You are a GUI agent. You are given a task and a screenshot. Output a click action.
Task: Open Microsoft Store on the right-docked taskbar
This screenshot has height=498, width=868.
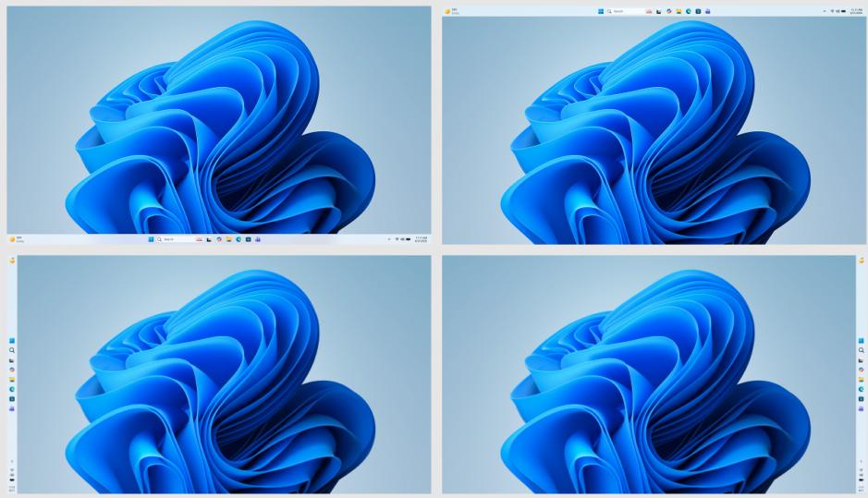862,399
